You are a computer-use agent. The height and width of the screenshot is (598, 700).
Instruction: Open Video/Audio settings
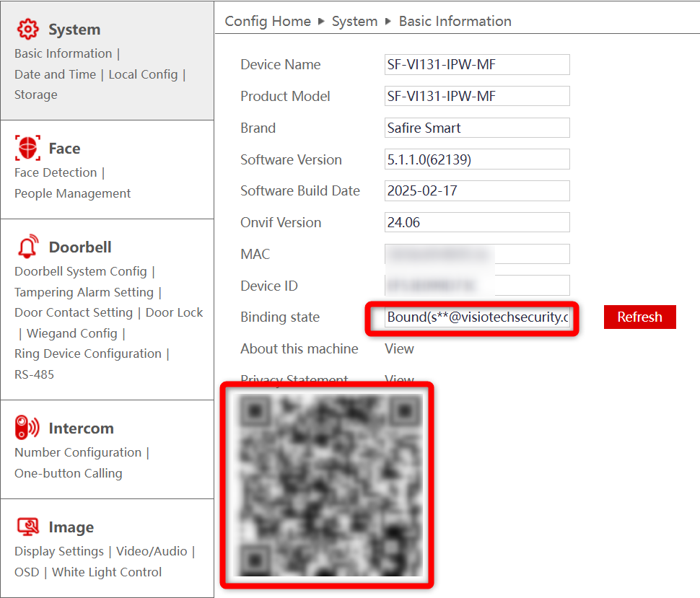click(x=152, y=552)
